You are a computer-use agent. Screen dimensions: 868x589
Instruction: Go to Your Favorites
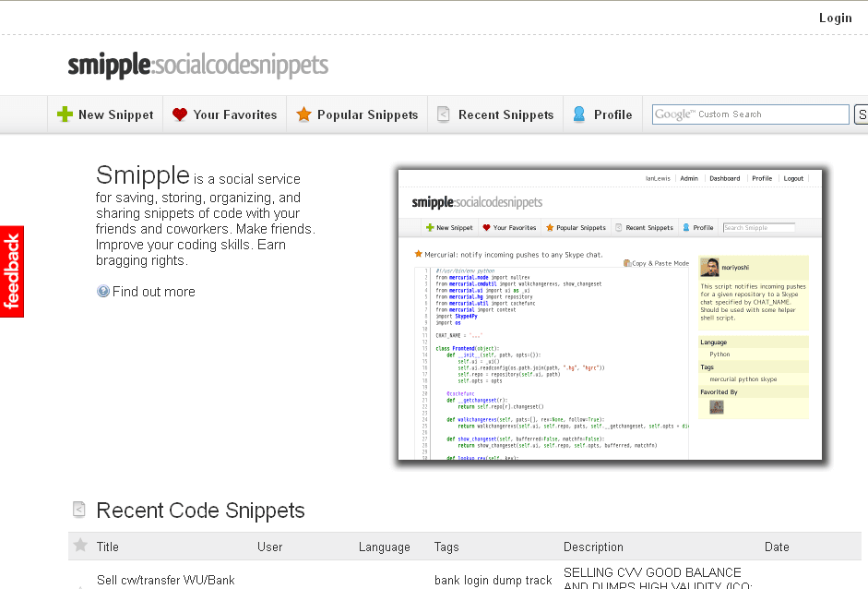(225, 114)
